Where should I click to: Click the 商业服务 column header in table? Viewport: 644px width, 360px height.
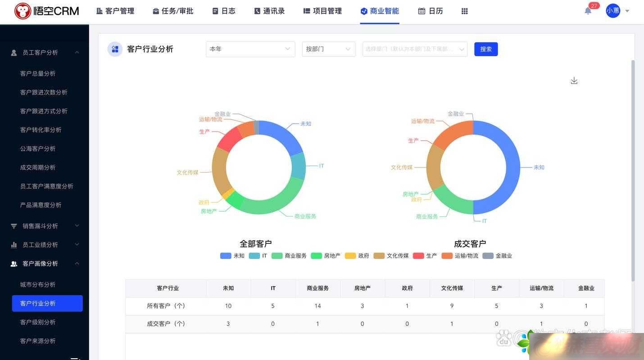[x=317, y=288]
